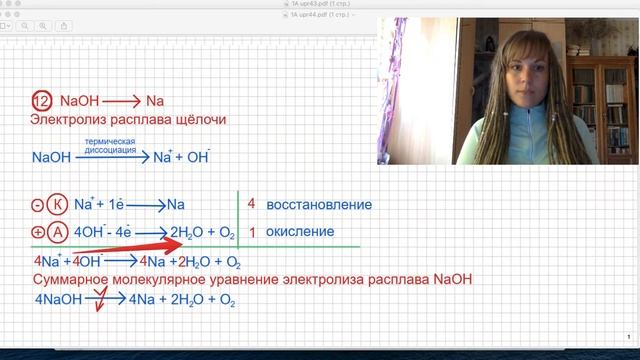Open the Share button in the toolbar
The width and height of the screenshot is (640, 360).
[64, 26]
